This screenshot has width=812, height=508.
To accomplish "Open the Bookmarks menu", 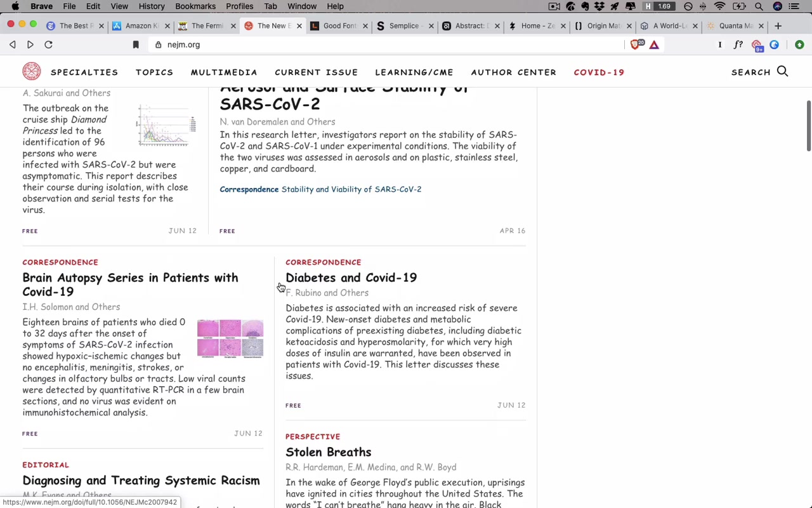I will pos(195,6).
